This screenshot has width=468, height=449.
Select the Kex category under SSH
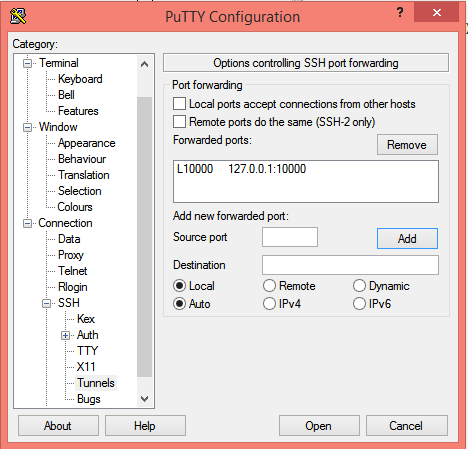tap(86, 319)
